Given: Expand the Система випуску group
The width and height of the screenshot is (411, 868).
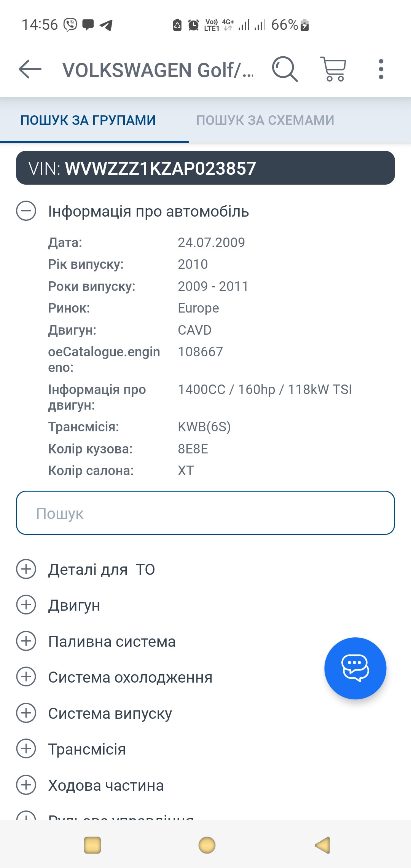Looking at the screenshot, I should pyautogui.click(x=26, y=713).
